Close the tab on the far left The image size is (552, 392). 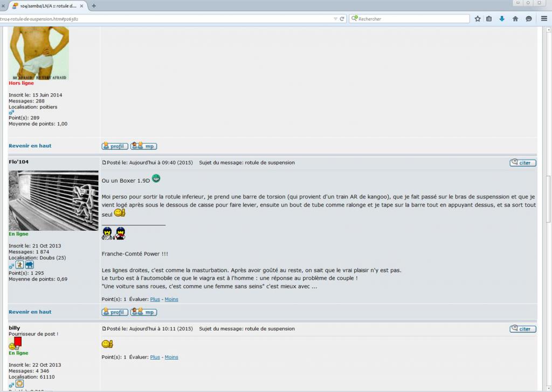(3, 6)
